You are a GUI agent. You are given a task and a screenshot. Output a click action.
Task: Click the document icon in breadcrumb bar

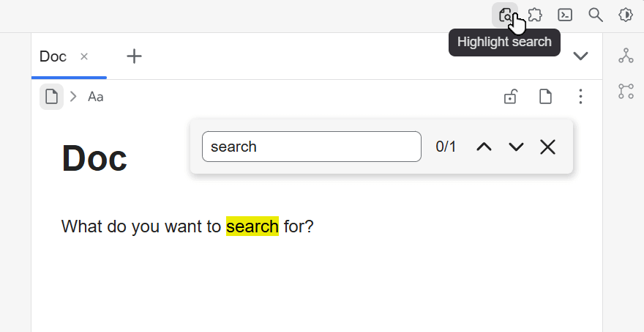(51, 97)
